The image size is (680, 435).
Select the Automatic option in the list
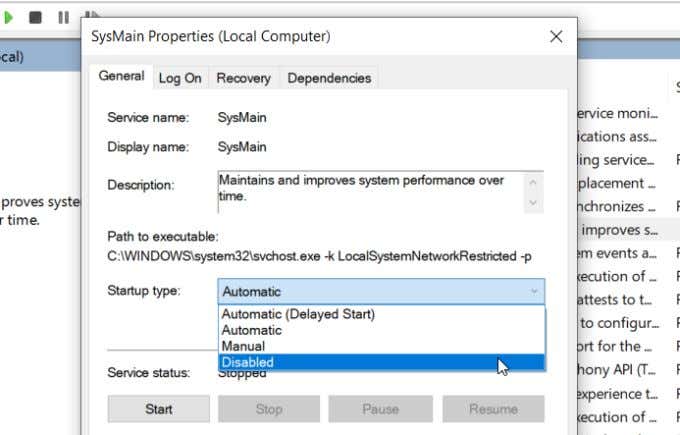(252, 330)
